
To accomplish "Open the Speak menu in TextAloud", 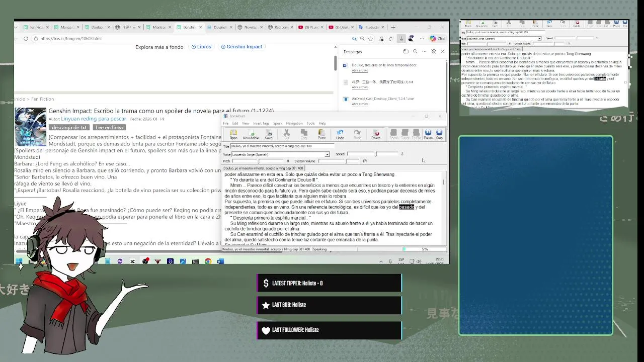I will (278, 123).
